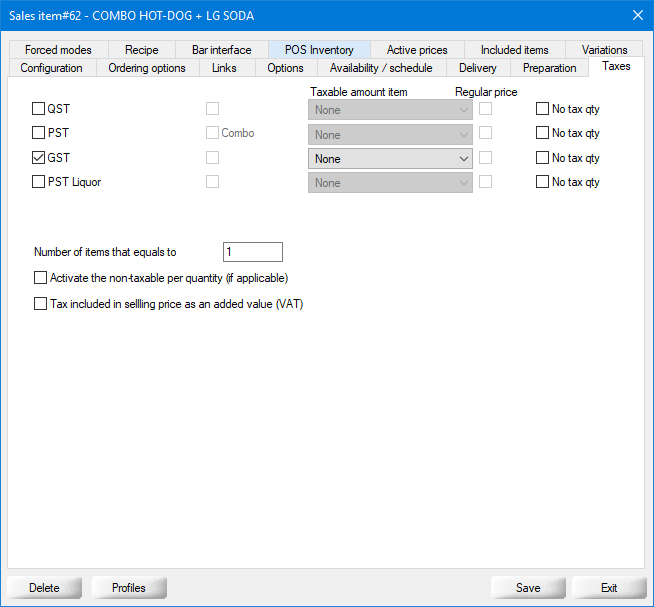
Task: Open the POS Inventory tab
Action: (x=319, y=50)
